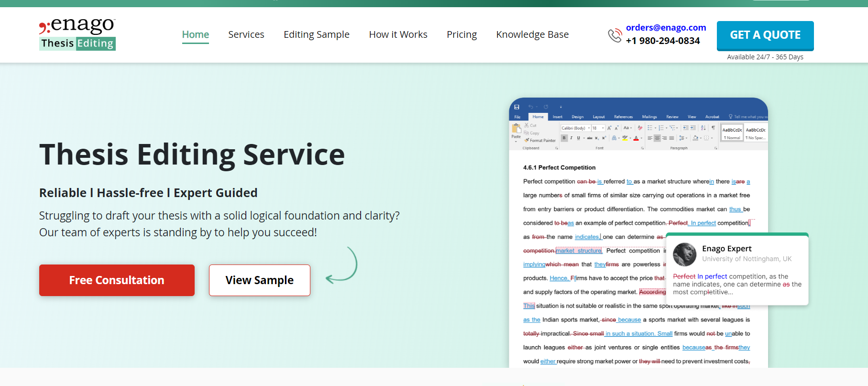Expand the Font group dialog launcher
Image resolution: width=868 pixels, height=386 pixels.
(642, 148)
